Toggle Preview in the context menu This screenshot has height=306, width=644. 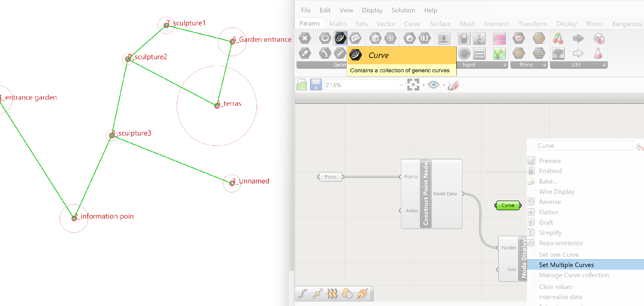pyautogui.click(x=550, y=161)
